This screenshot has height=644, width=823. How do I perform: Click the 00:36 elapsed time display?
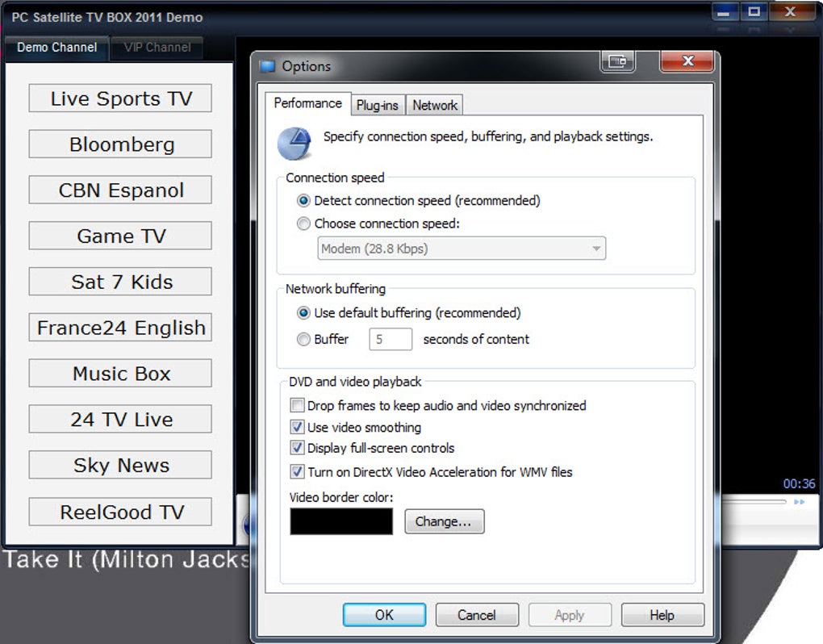coord(799,483)
